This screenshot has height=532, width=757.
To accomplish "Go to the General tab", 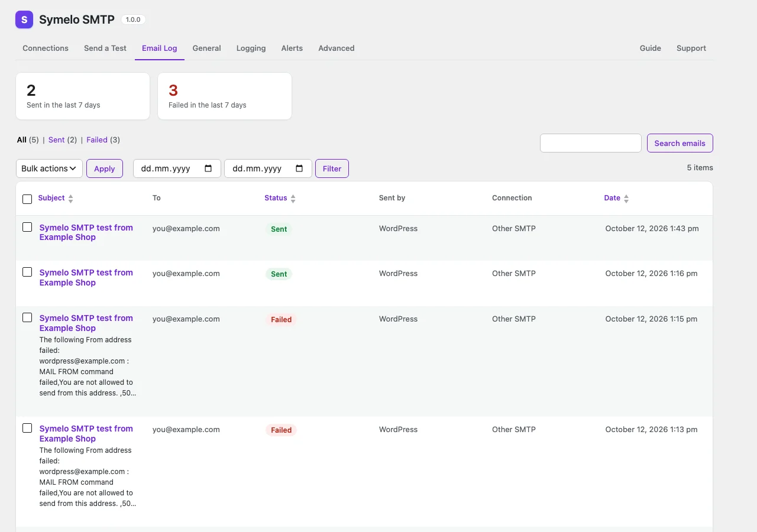I will tap(207, 48).
